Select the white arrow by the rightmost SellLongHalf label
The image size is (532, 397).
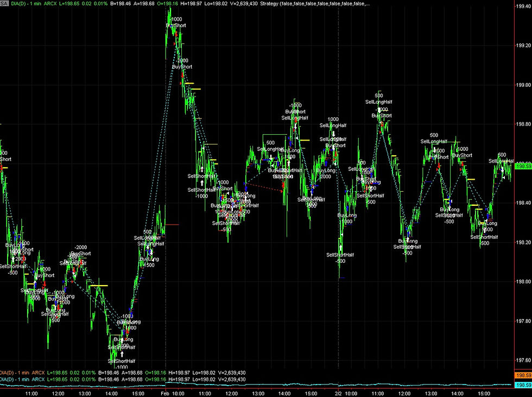(x=503, y=170)
